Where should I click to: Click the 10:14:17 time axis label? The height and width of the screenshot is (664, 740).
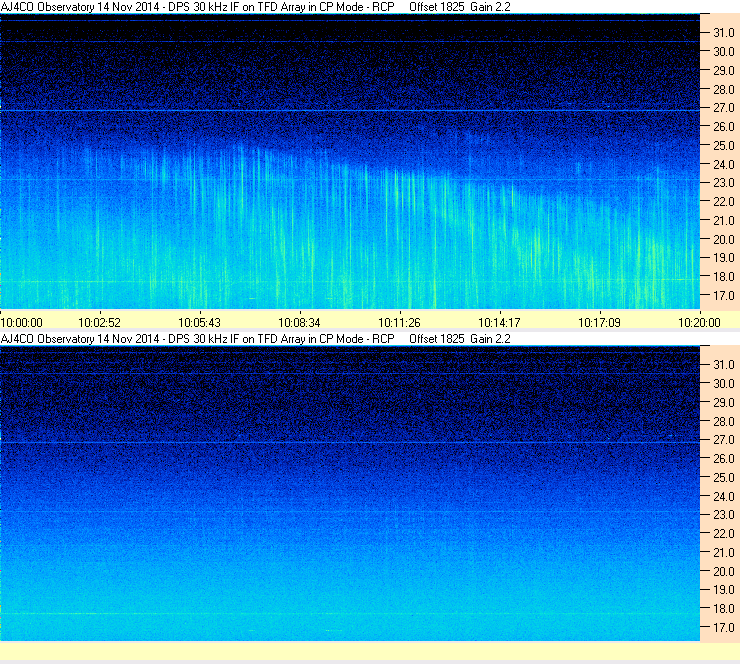point(499,323)
